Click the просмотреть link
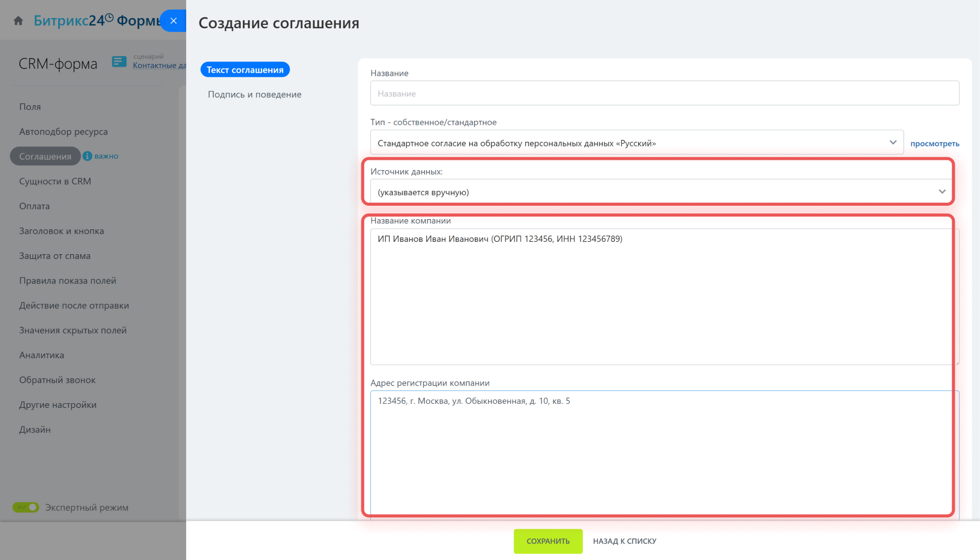 click(x=934, y=143)
